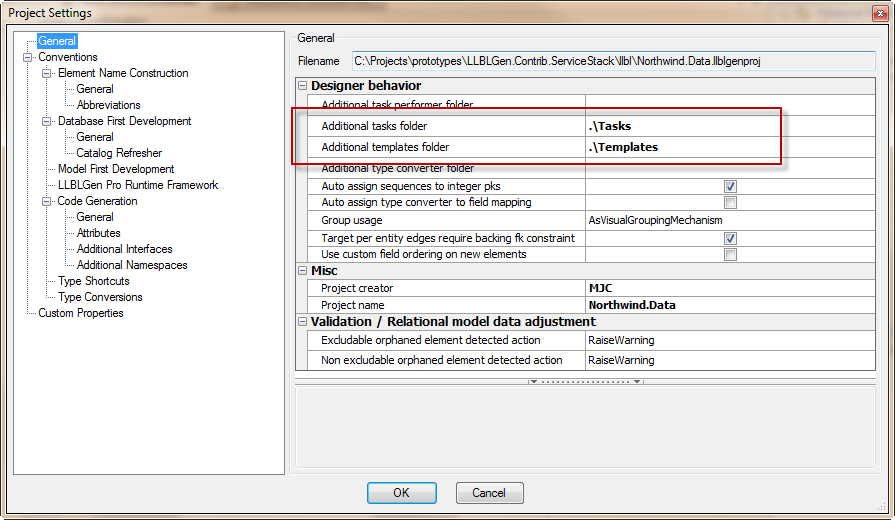
Task: Uncheck Auto assign sequences to integer pks
Action: coord(730,187)
